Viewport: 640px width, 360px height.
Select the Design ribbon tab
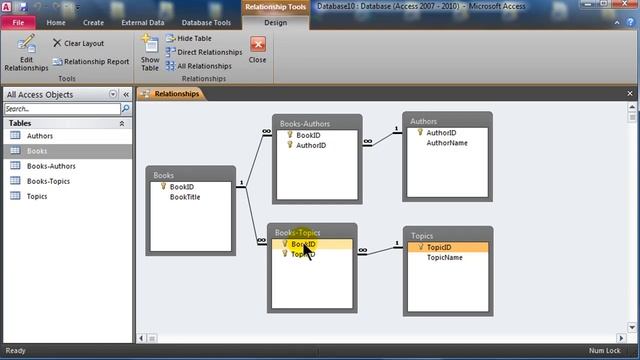(276, 23)
